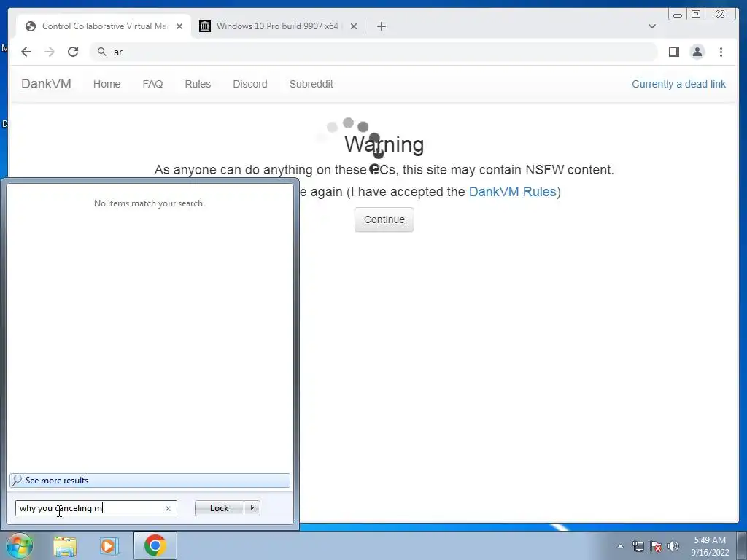Switch to Windows 10 Pro build 9907 tab

tap(276, 26)
